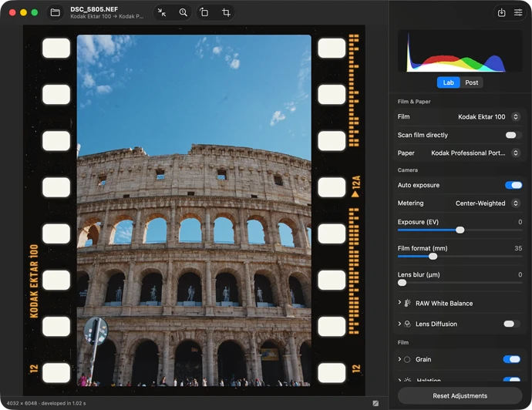The width and height of the screenshot is (532, 410).
Task: Toggle the Halation switch
Action: [x=512, y=379]
